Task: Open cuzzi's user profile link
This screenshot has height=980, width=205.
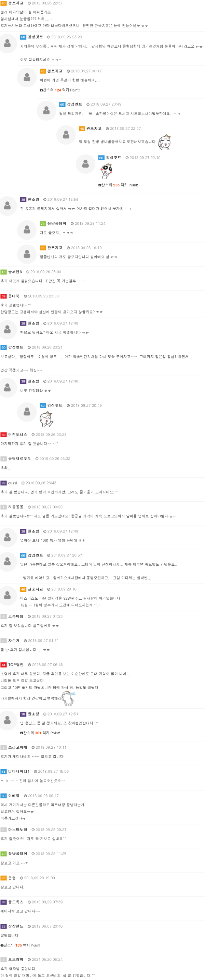Action: (x=13, y=483)
